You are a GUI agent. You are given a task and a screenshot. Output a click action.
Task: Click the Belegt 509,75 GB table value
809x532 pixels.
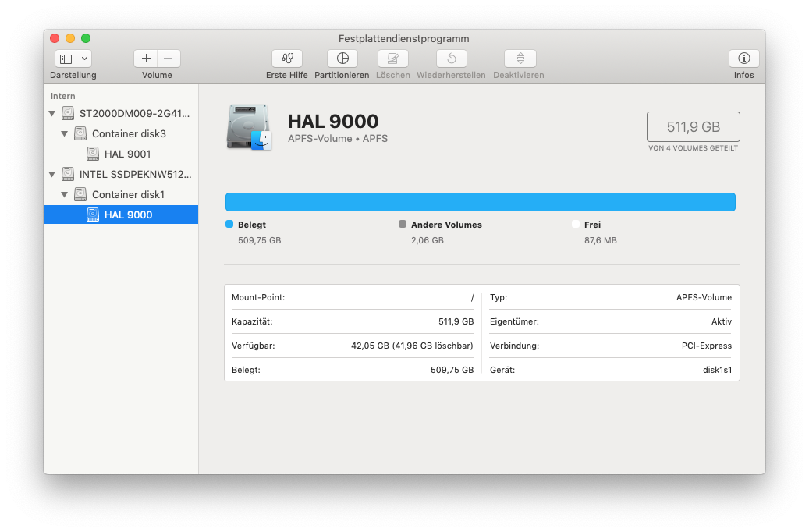452,370
